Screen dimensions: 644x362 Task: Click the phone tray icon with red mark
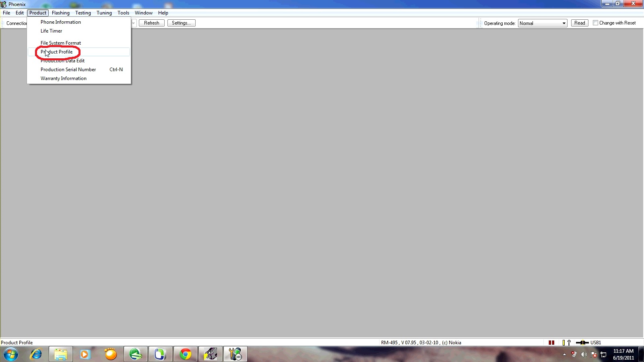click(574, 354)
